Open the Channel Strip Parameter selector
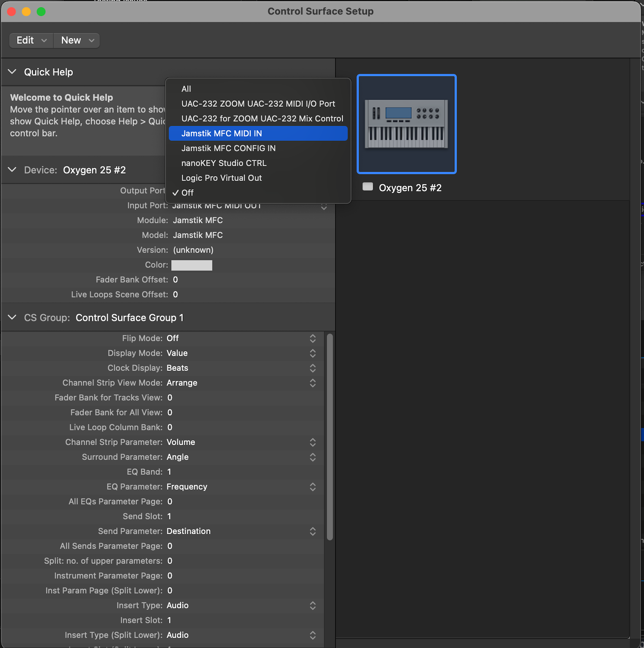The image size is (644, 648). [x=313, y=442]
